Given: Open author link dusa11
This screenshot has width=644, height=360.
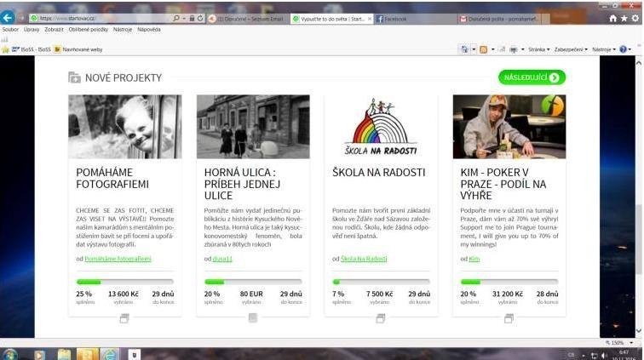Looking at the screenshot, I should 222,259.
